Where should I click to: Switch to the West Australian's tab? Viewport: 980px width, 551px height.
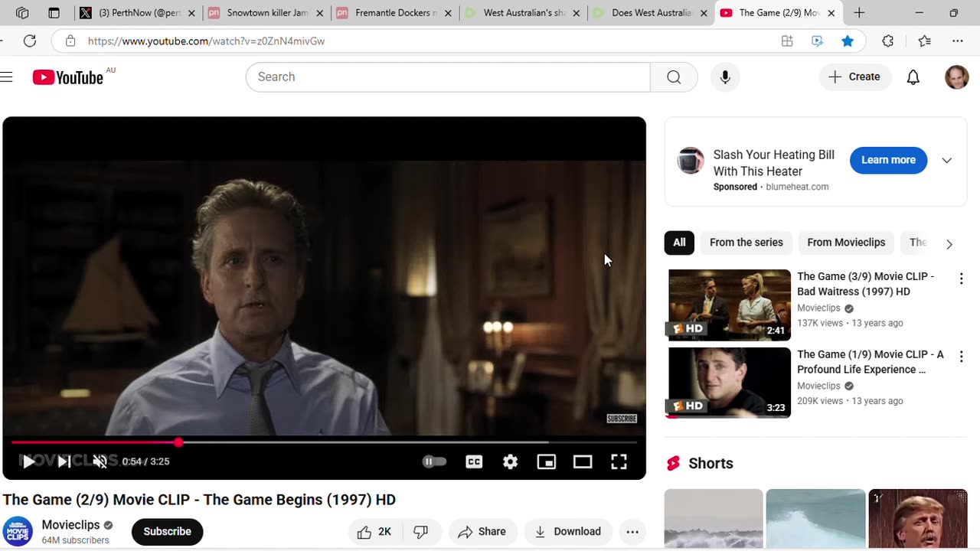[x=524, y=13]
